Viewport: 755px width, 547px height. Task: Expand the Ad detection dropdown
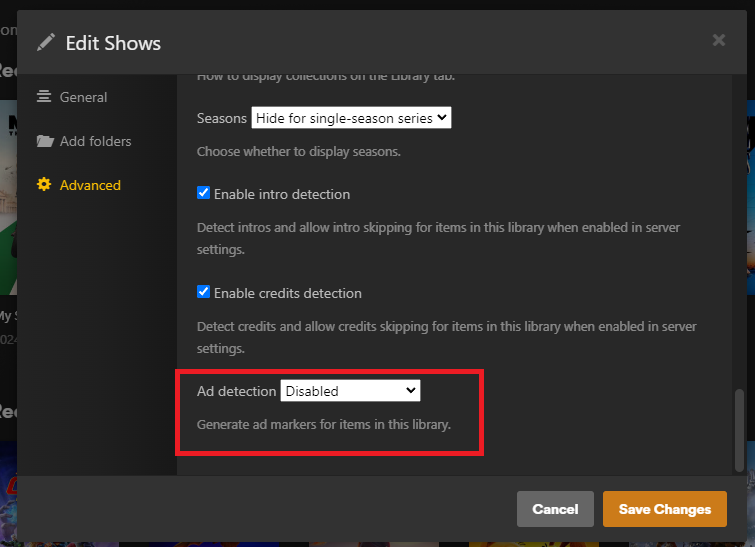(x=350, y=391)
